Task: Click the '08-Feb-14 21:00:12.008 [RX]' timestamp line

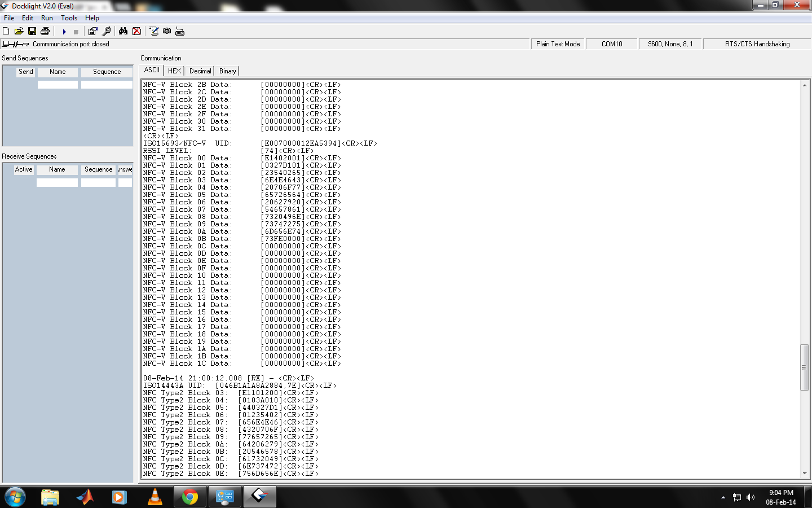Action: click(x=228, y=378)
